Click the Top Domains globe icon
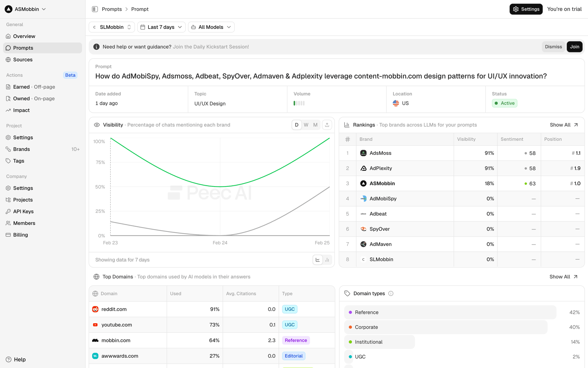 coord(96,277)
